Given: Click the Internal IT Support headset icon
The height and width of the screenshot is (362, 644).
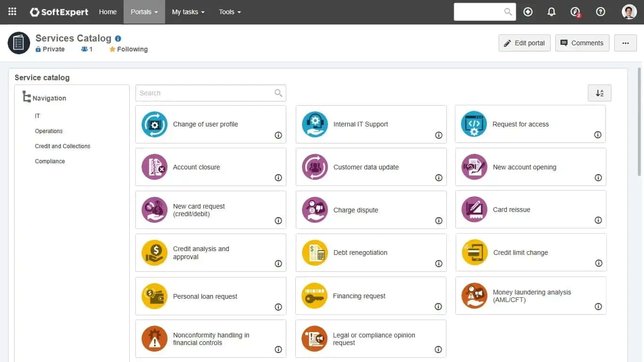Looking at the screenshot, I should pos(315,125).
